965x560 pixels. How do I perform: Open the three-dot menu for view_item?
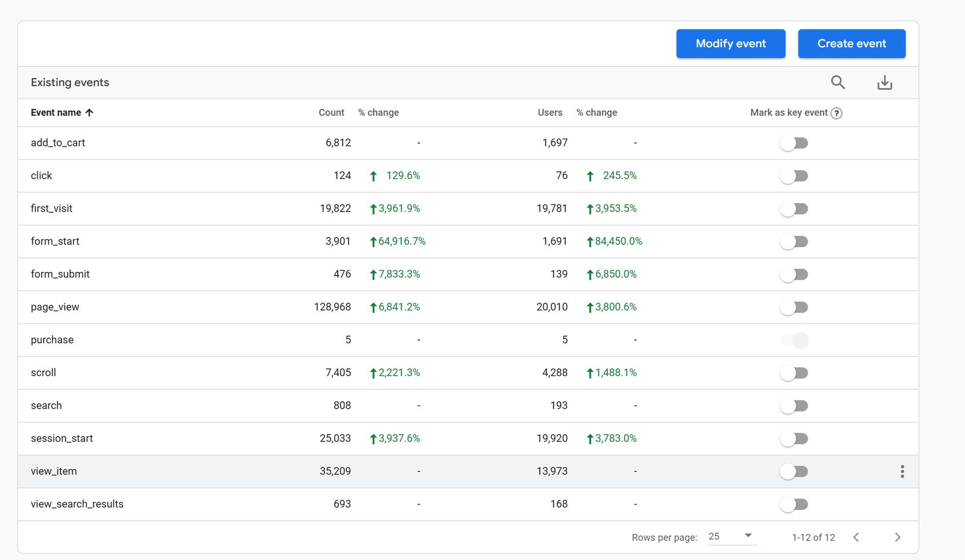point(902,471)
